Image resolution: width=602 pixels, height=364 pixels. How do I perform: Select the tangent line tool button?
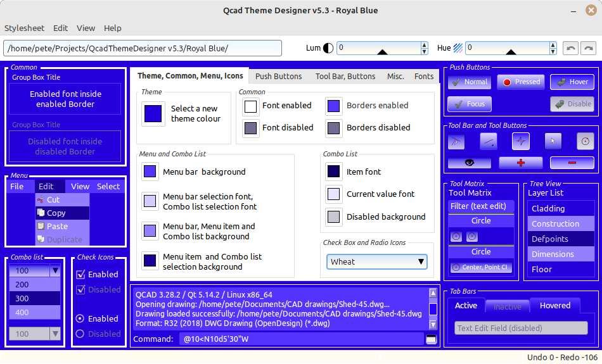(x=456, y=142)
